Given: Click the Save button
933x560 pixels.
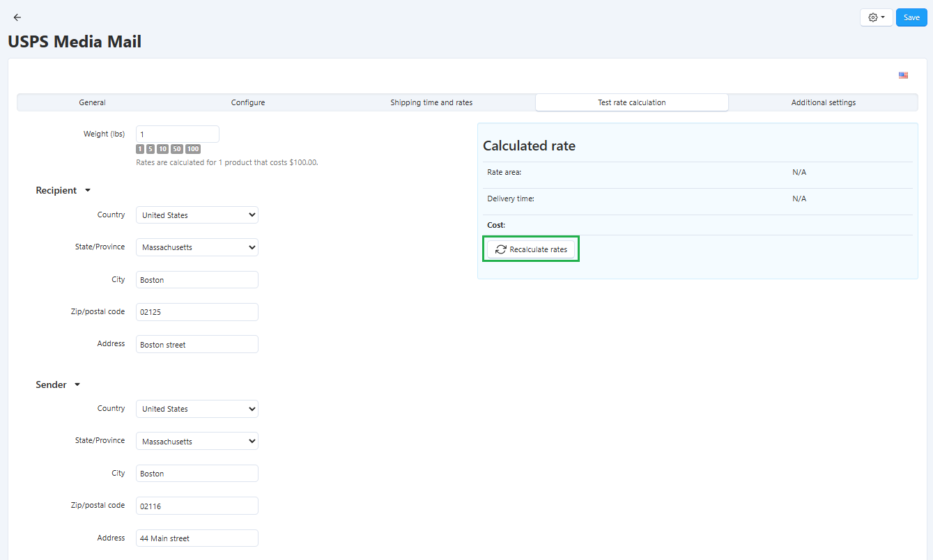Looking at the screenshot, I should pos(911,17).
